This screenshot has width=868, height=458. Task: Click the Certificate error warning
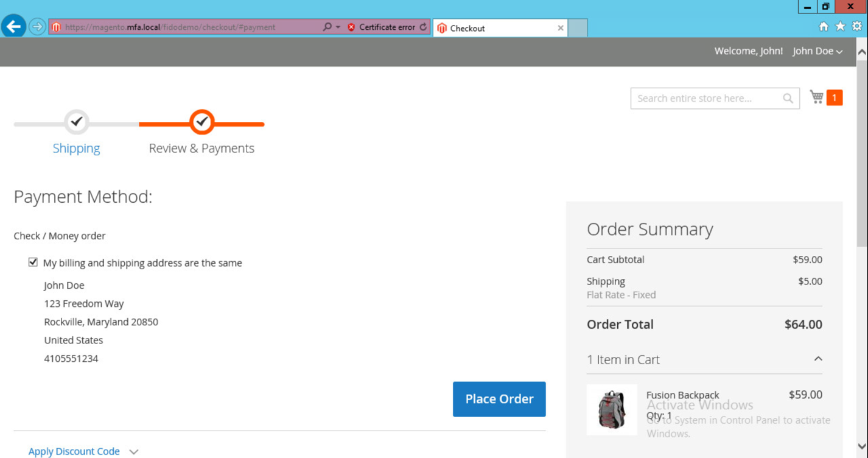[x=381, y=27]
